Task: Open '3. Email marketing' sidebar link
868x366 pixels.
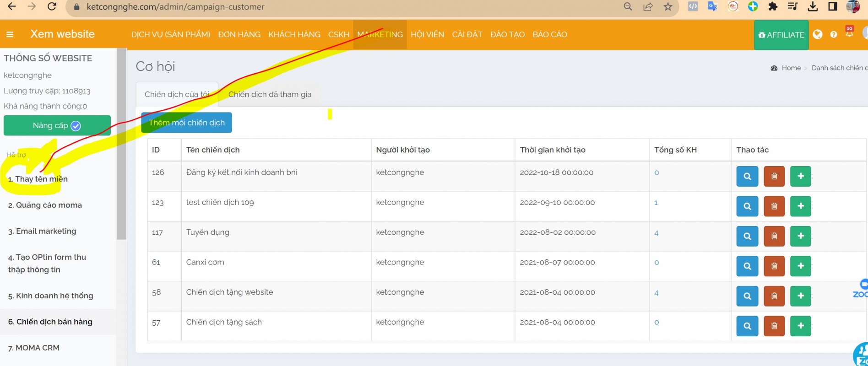Action: [42, 231]
